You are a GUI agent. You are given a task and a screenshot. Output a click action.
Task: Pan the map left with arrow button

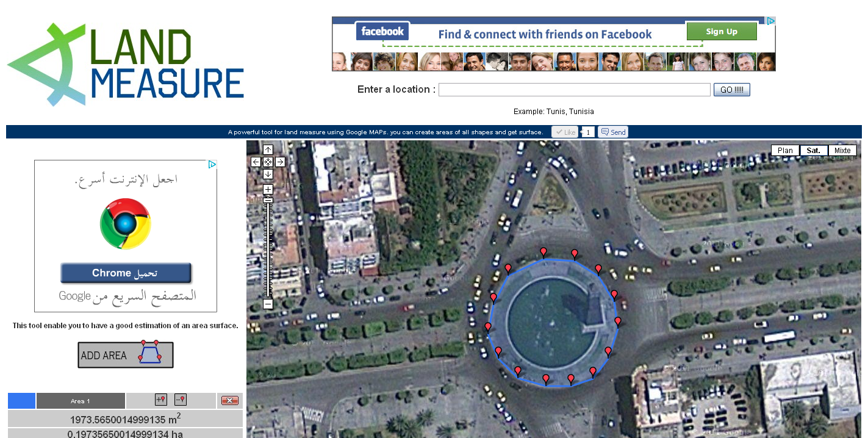coord(256,162)
